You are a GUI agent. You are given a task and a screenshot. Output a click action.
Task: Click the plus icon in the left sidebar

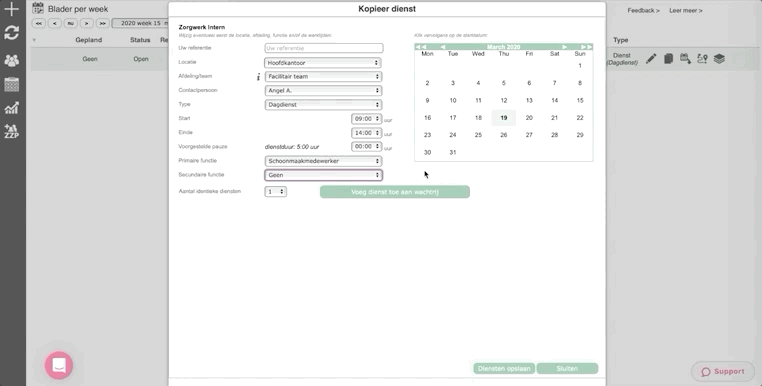[11, 8]
